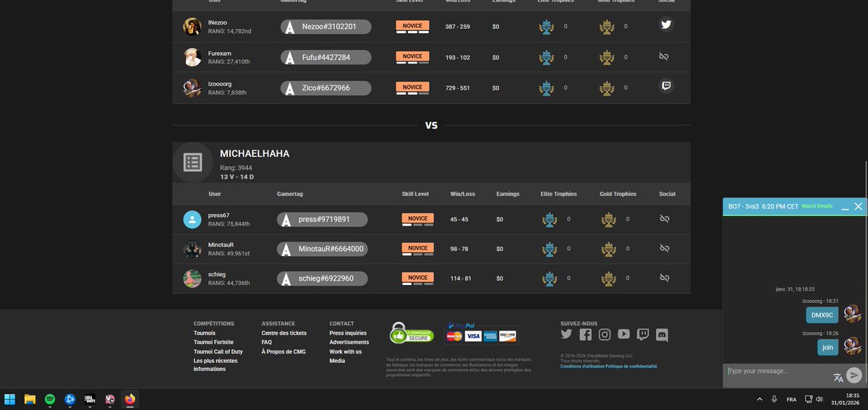The width and height of the screenshot is (868, 410).
Task: Click Furexam's unlinked social icon
Action: point(664,56)
